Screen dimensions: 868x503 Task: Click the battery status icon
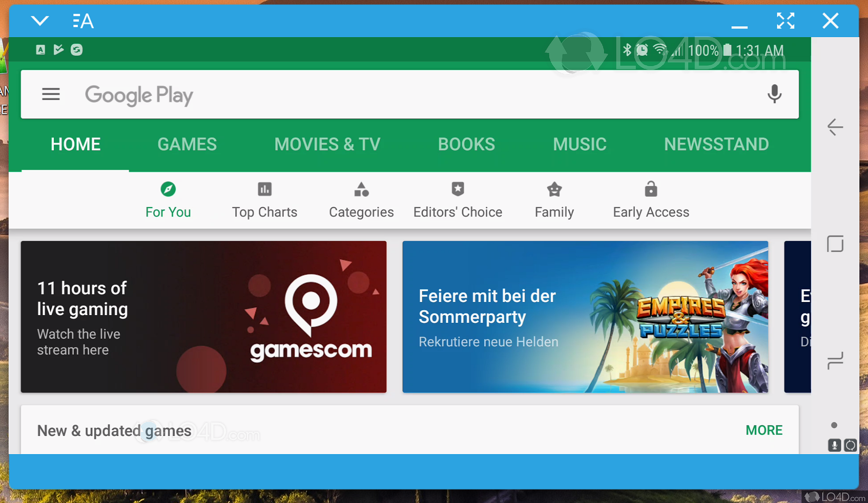pos(727,50)
